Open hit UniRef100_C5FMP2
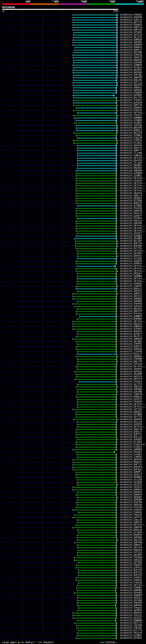The height and width of the screenshot is (644, 146). tap(131, 344)
